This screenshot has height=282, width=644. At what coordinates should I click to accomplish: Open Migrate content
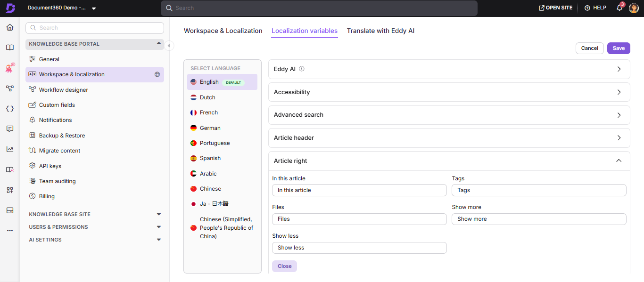click(x=95, y=151)
